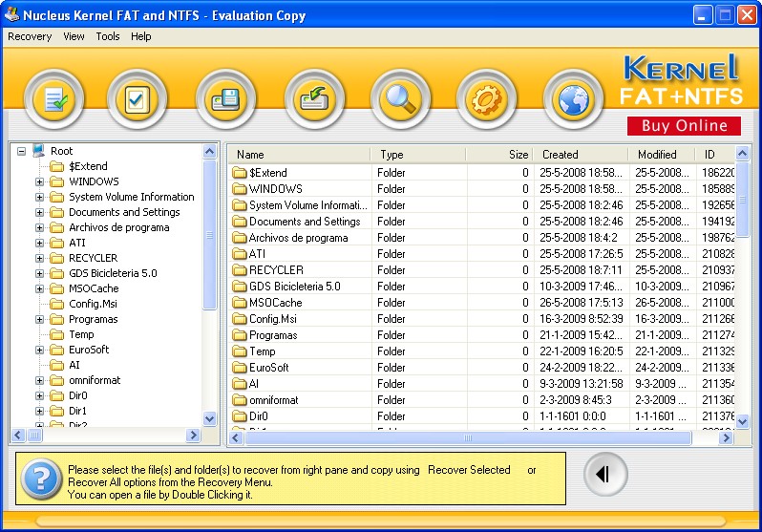
Task: Expand the ATI tree node
Action: click(x=39, y=243)
